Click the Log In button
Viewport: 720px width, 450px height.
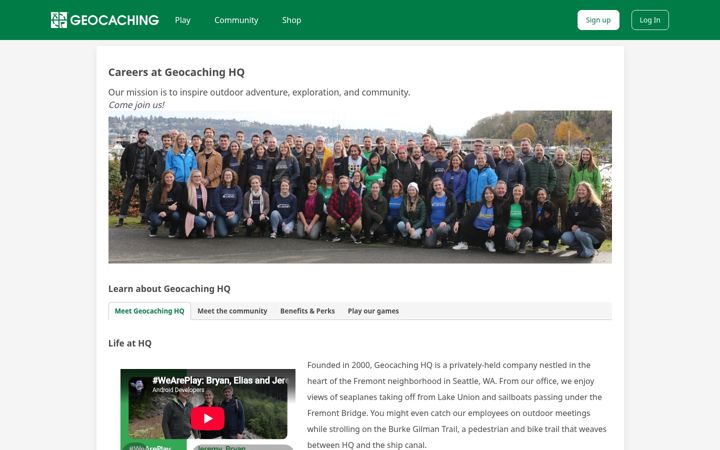[650, 20]
